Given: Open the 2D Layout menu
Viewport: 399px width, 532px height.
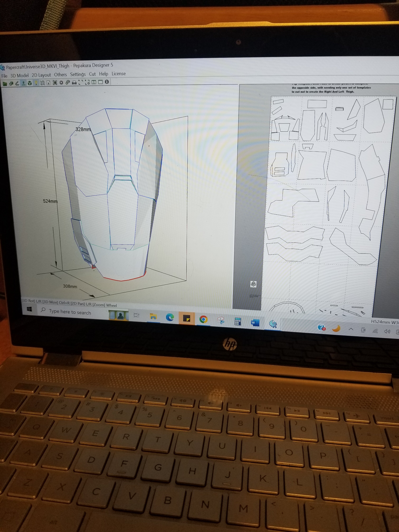Looking at the screenshot, I should (x=41, y=75).
